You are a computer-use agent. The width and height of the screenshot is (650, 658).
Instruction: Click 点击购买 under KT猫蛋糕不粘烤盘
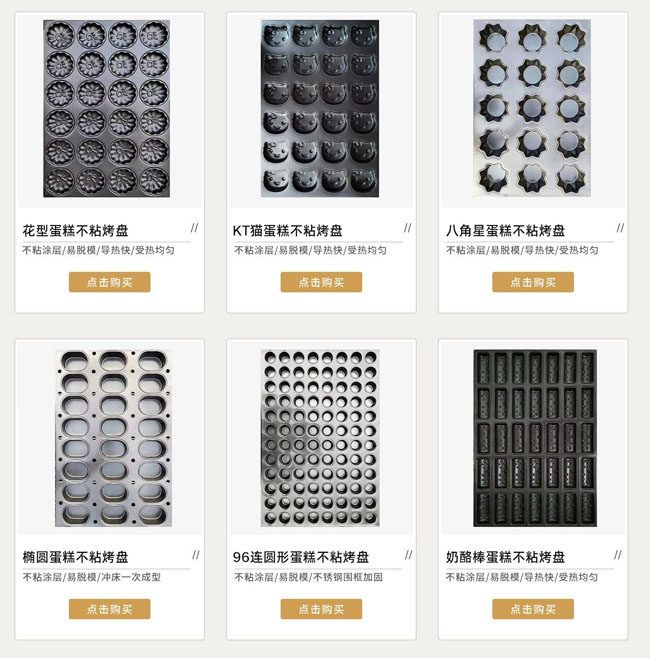pyautogui.click(x=321, y=282)
